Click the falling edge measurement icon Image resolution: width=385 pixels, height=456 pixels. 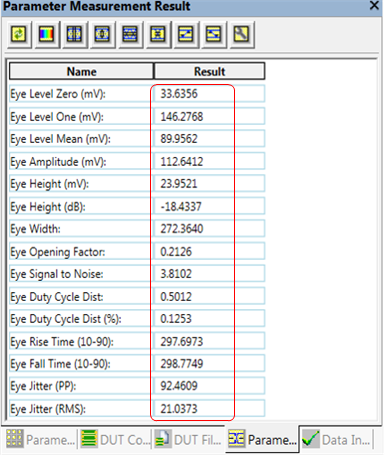(214, 34)
